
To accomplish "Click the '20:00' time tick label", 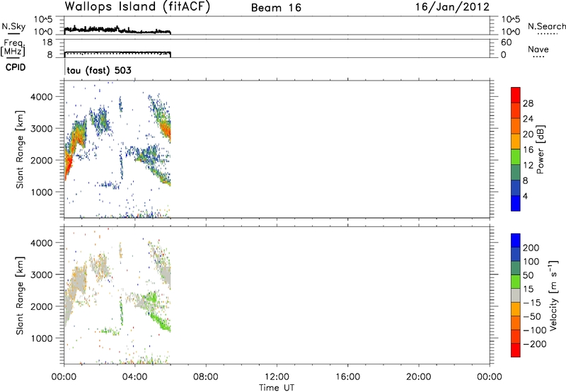I will 419,377.
